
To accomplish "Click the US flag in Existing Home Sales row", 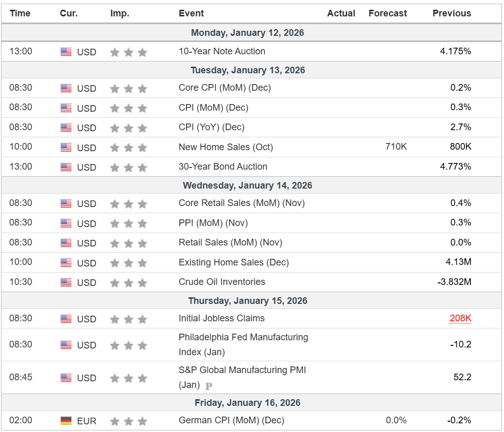I will coord(66,263).
